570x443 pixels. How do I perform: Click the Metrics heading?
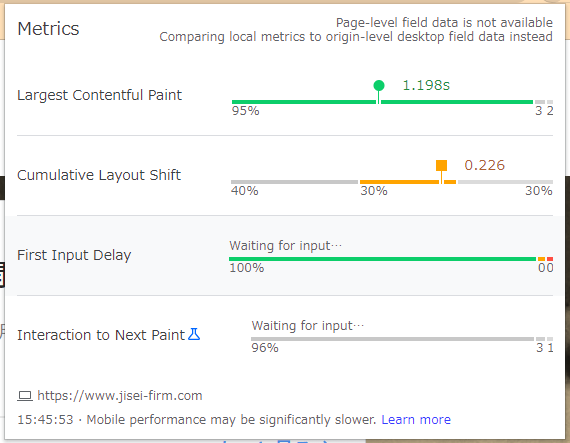click(x=48, y=29)
